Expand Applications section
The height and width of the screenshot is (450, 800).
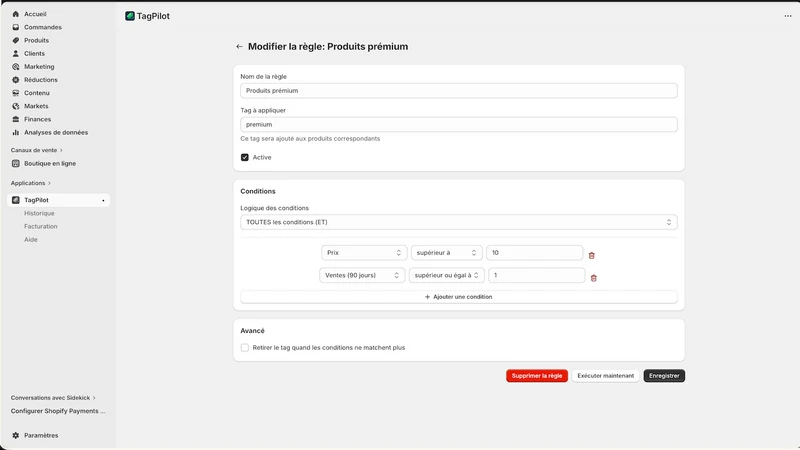[31, 183]
